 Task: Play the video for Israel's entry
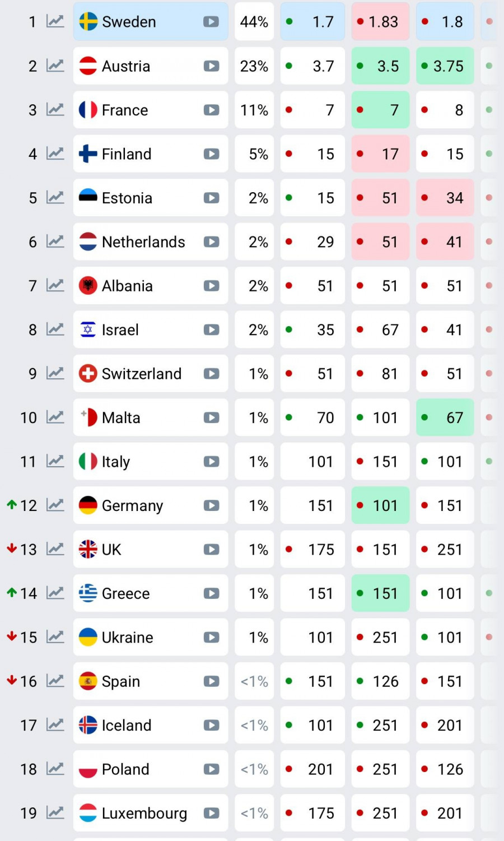coord(211,329)
